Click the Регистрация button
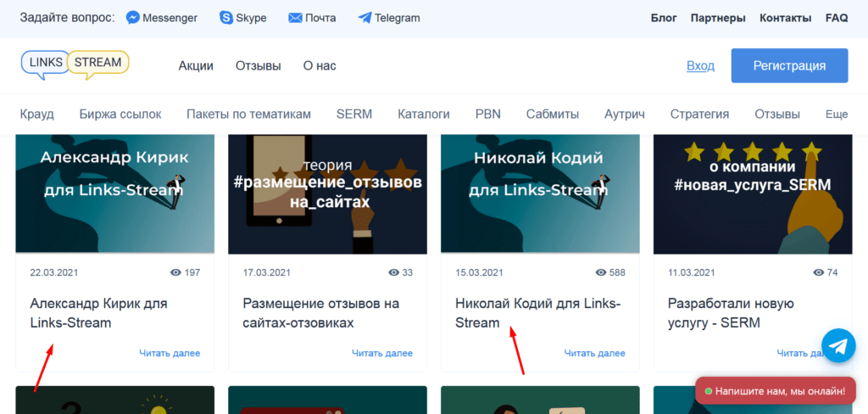The image size is (868, 414). pos(789,66)
